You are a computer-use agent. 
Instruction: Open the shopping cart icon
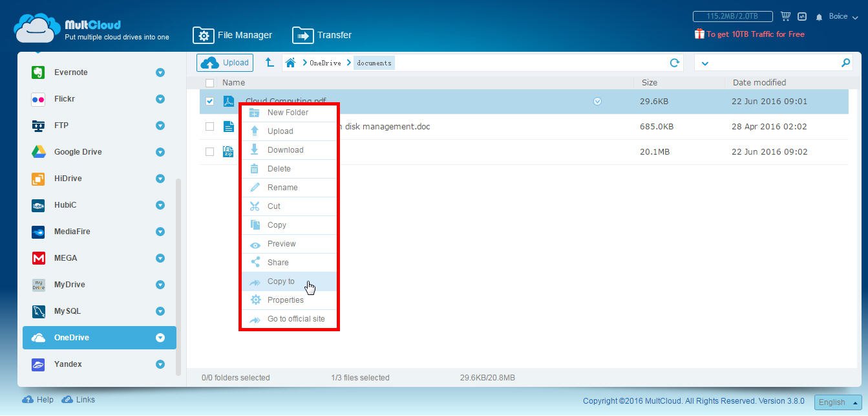[x=785, y=16]
